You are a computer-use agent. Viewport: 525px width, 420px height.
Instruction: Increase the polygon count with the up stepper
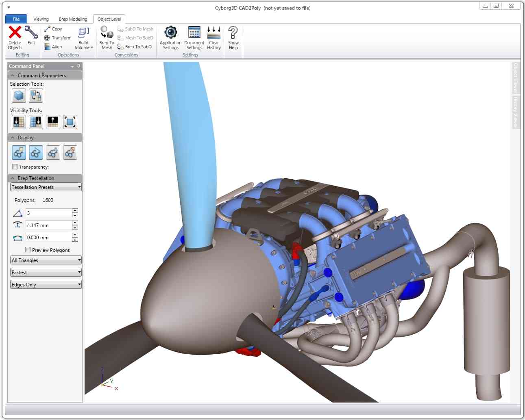coord(75,210)
